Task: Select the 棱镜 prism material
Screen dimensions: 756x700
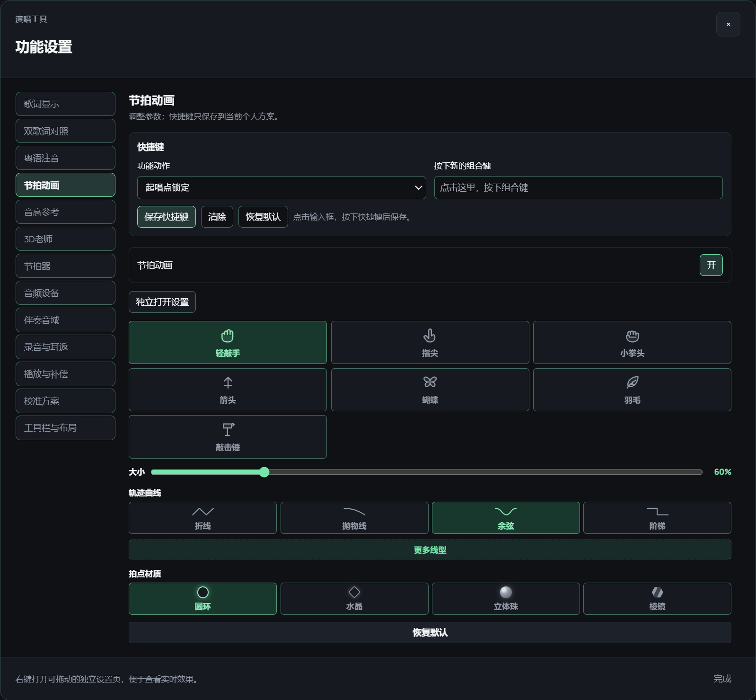Action: (x=657, y=599)
